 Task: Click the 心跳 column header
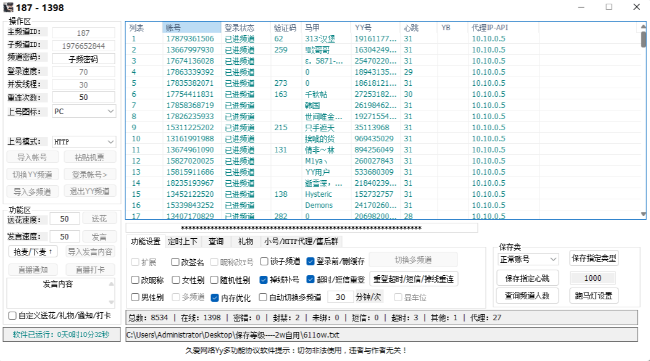pyautogui.click(x=419, y=28)
